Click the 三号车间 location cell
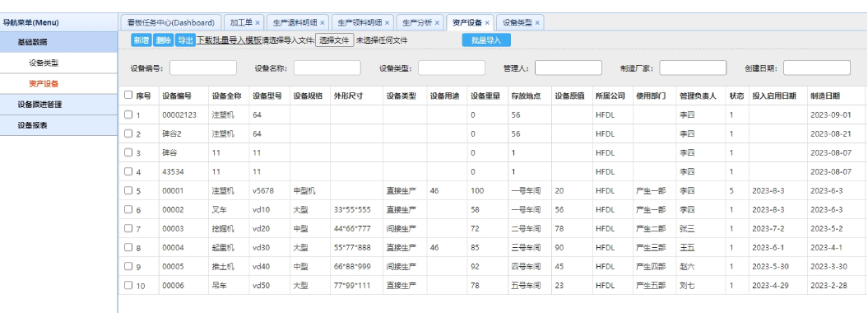 [x=526, y=248]
